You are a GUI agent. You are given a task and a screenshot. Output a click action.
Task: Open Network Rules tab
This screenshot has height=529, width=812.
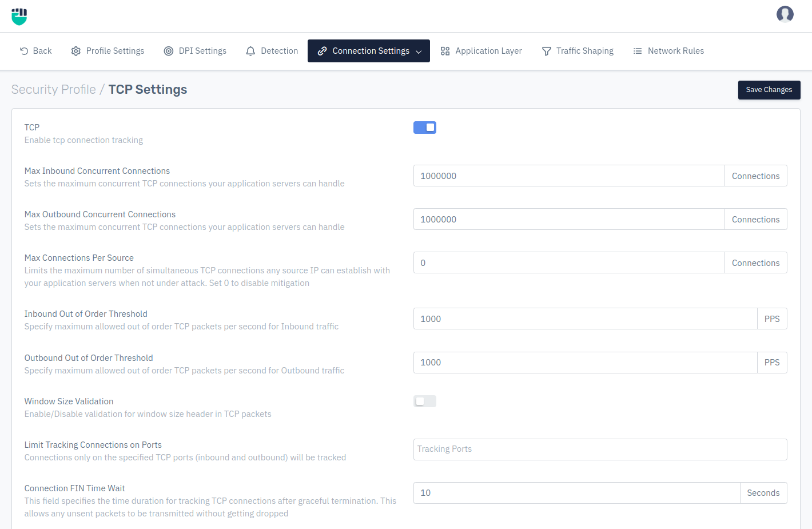click(x=668, y=51)
